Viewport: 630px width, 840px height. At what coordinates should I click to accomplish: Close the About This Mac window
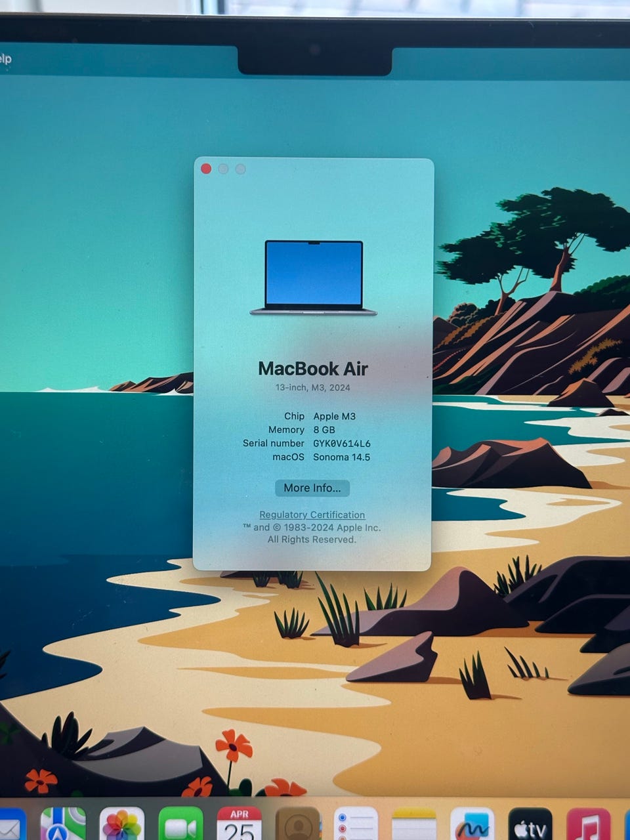206,169
